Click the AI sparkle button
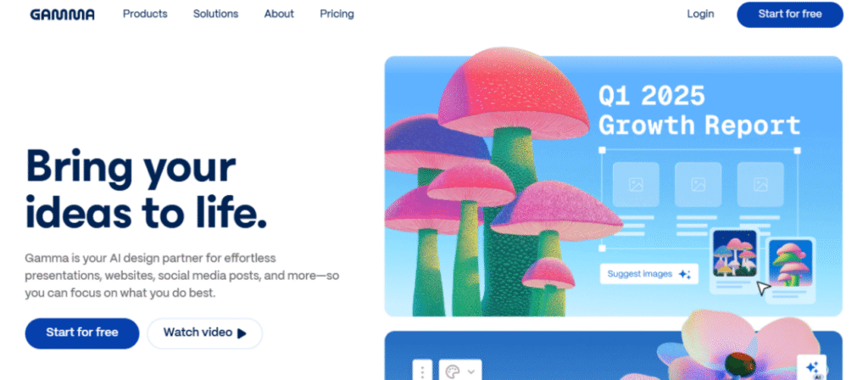Image resolution: width=868 pixels, height=380 pixels. tap(812, 368)
